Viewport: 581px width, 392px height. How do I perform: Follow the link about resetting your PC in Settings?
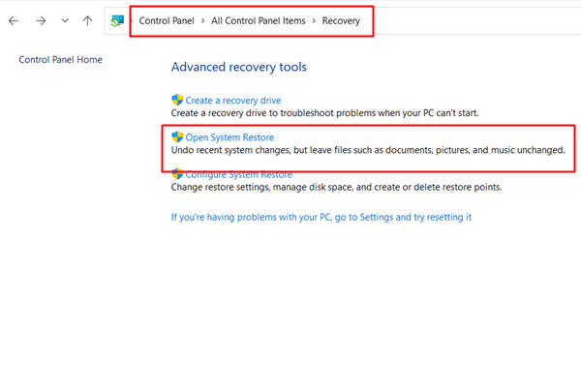[x=321, y=217]
